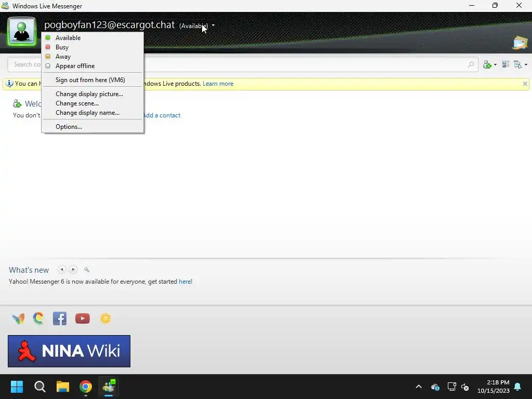The width and height of the screenshot is (532, 399).
Task: Open the multicolor C app icon
Action: [38, 318]
